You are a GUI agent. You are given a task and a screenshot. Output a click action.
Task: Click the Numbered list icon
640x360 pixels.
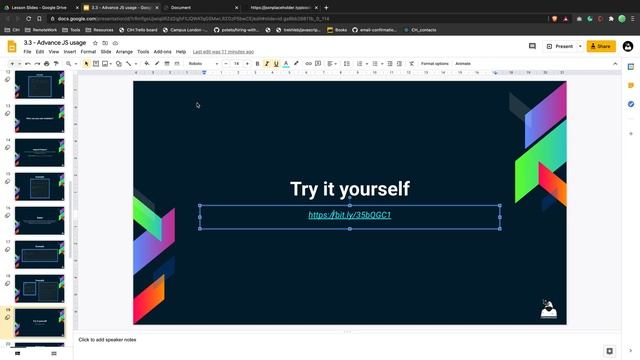[x=360, y=64]
